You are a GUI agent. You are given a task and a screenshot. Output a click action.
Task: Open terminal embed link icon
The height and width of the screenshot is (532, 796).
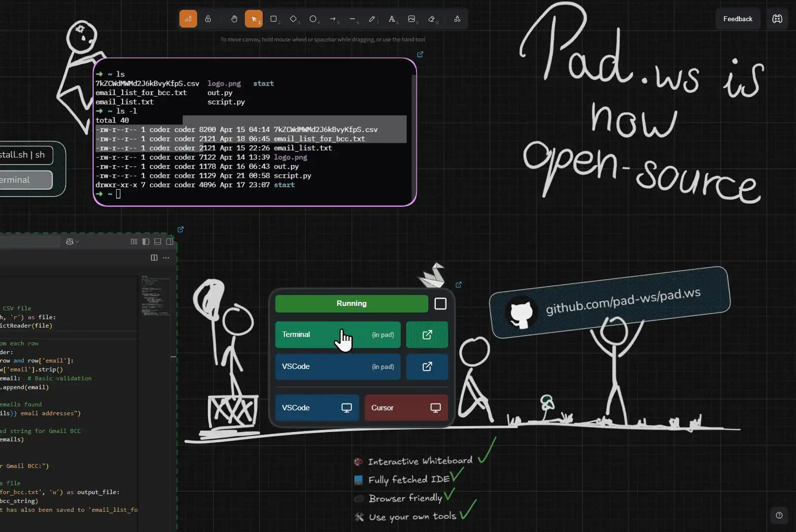point(420,54)
